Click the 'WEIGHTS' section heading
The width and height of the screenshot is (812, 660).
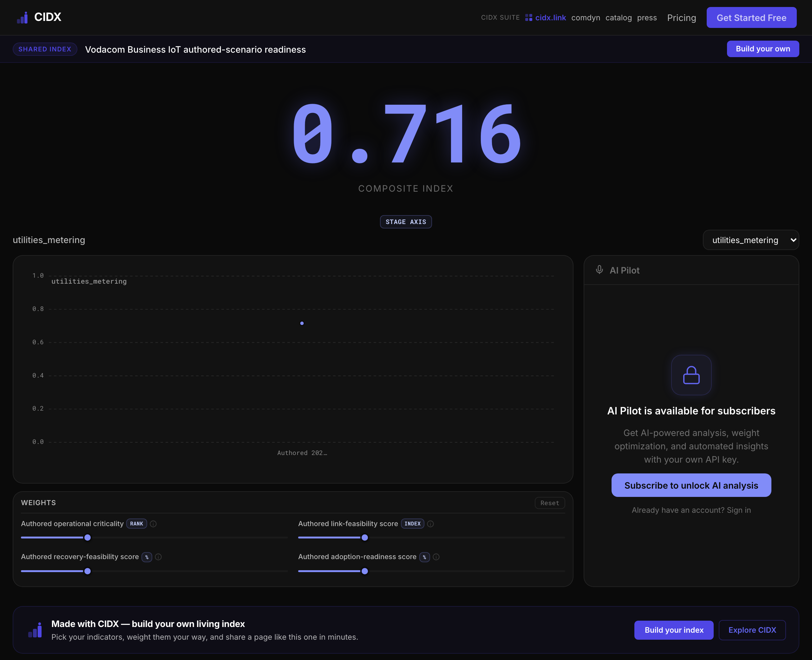click(38, 503)
